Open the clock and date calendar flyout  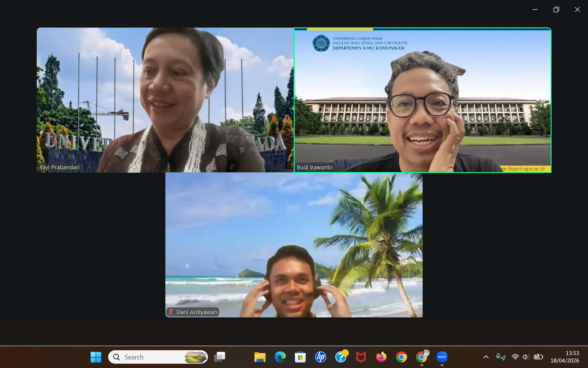(x=564, y=357)
